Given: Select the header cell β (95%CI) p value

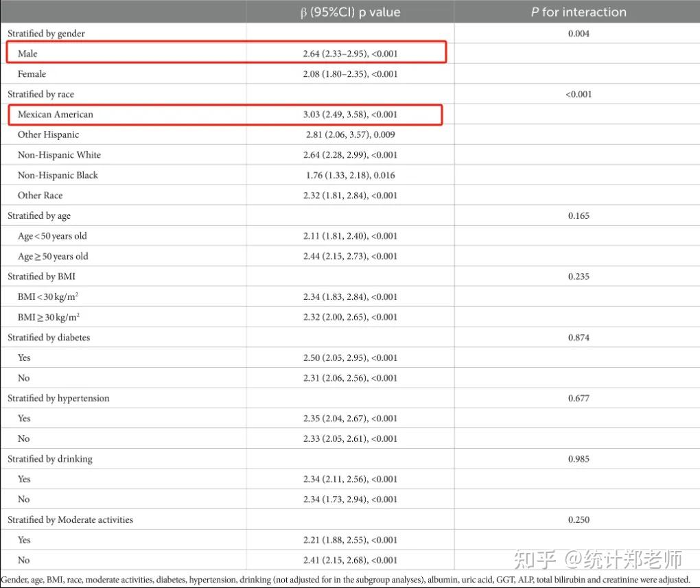Looking at the screenshot, I should (x=349, y=12).
